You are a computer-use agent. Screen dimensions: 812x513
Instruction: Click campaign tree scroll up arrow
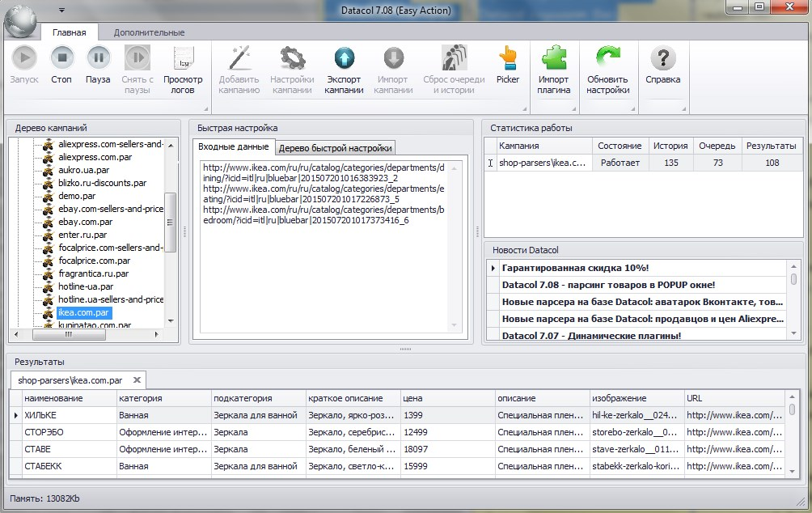click(171, 145)
